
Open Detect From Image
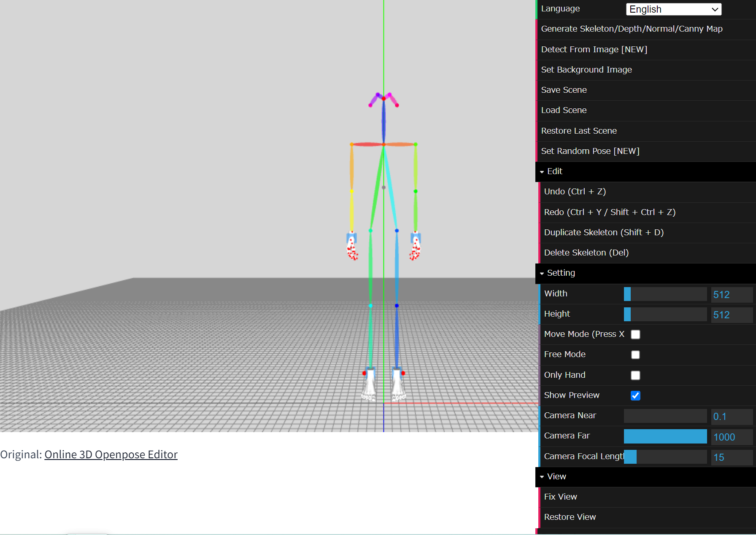pyautogui.click(x=594, y=49)
